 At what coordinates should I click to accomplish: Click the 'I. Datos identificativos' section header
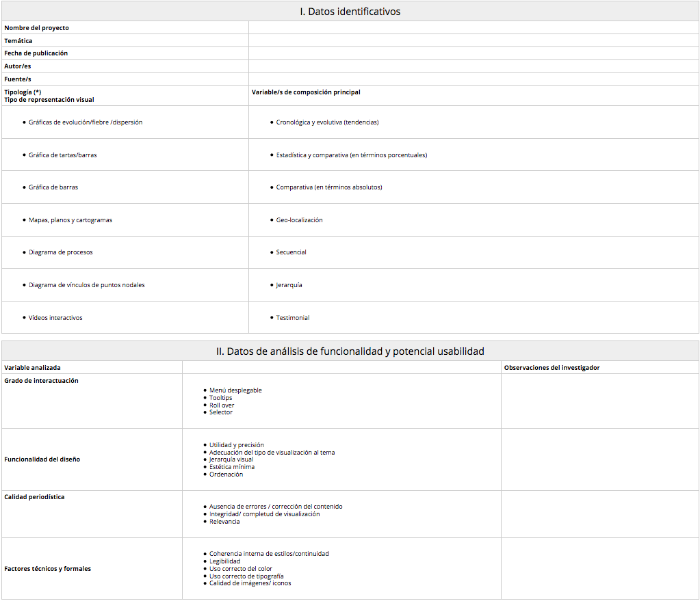tap(350, 12)
